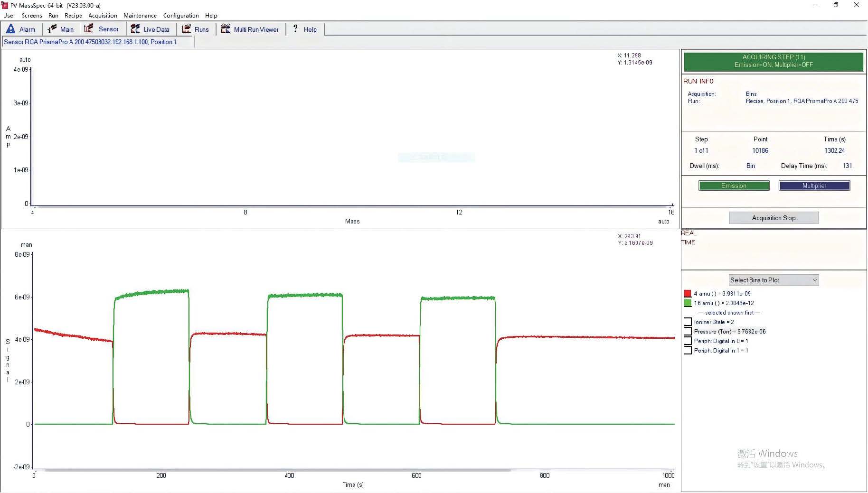Open the Recipe menu
Screen dimensions: 868x493
pyautogui.click(x=73, y=16)
